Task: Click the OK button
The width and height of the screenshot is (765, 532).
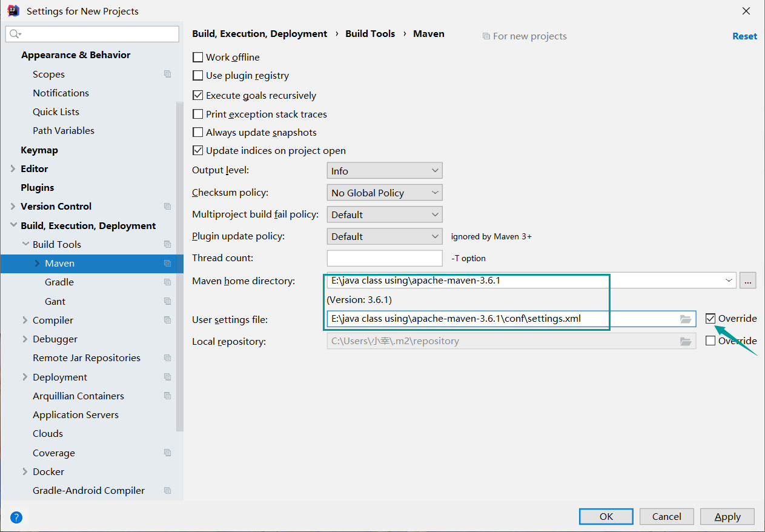Action: 606,516
